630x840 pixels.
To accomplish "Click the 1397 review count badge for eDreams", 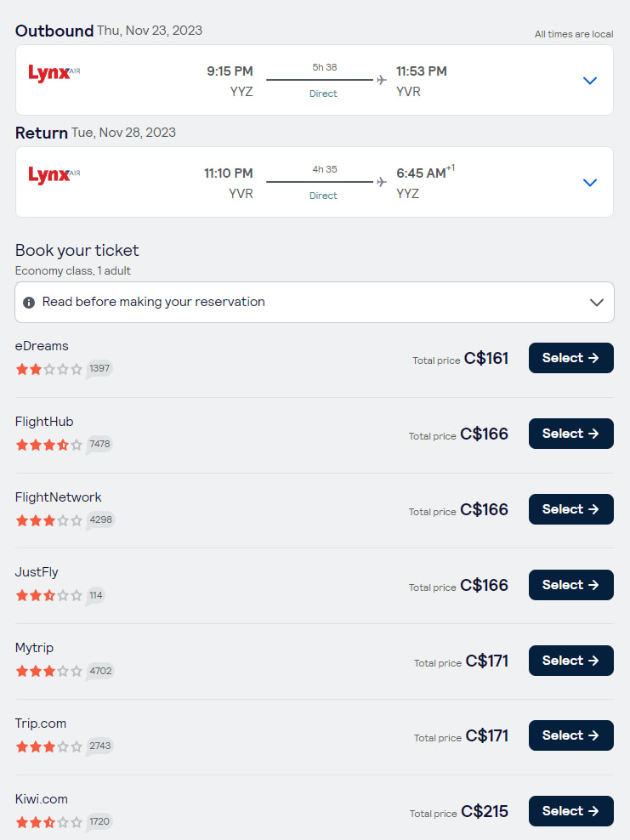I will [99, 369].
